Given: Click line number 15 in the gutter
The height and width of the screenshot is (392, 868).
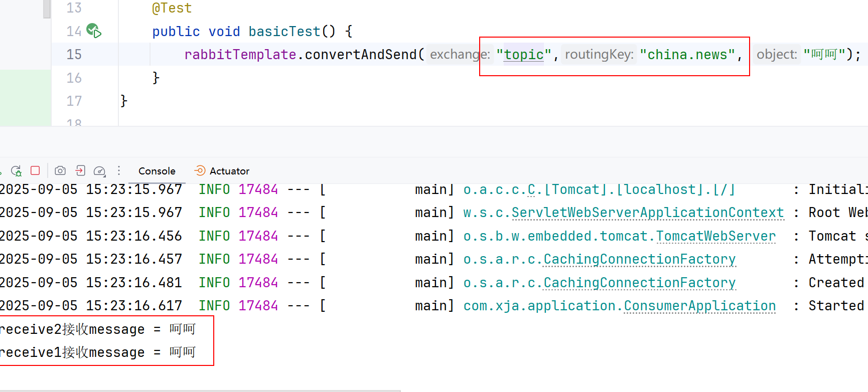Looking at the screenshot, I should point(74,54).
